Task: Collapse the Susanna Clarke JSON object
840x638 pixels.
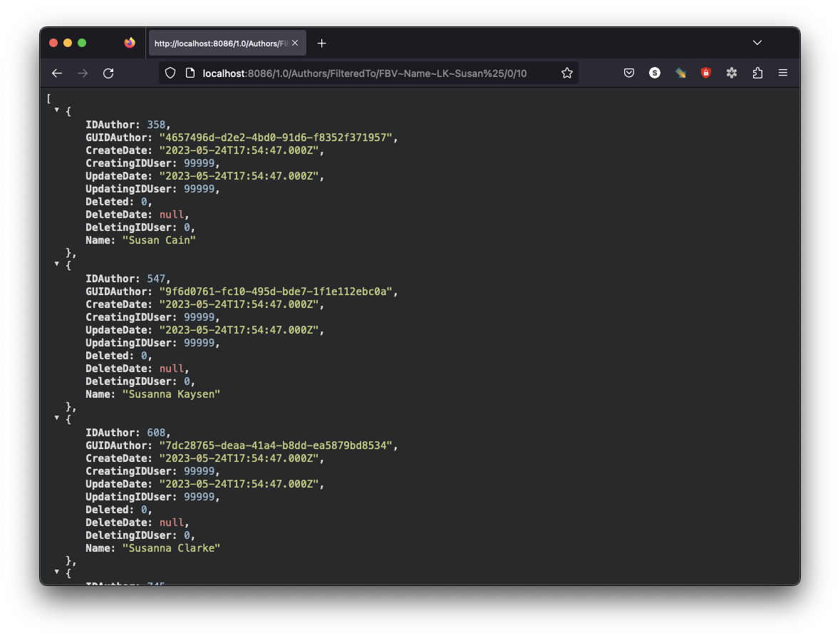Action: 57,418
